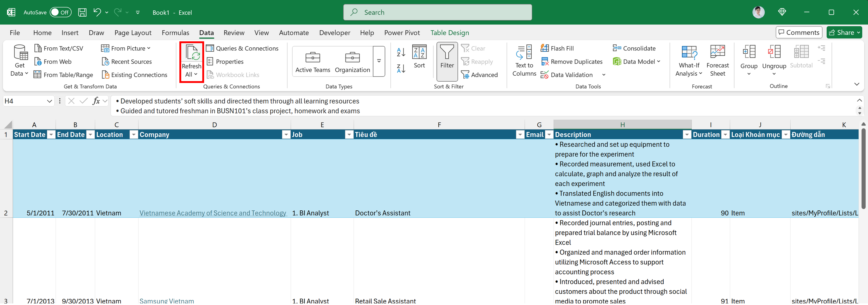
Task: Import data From Text/CSV
Action: coord(59,48)
